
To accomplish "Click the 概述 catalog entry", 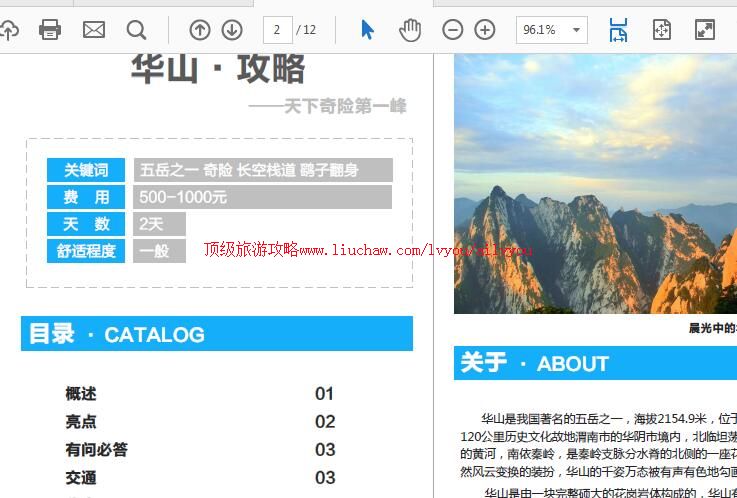I will pos(81,394).
